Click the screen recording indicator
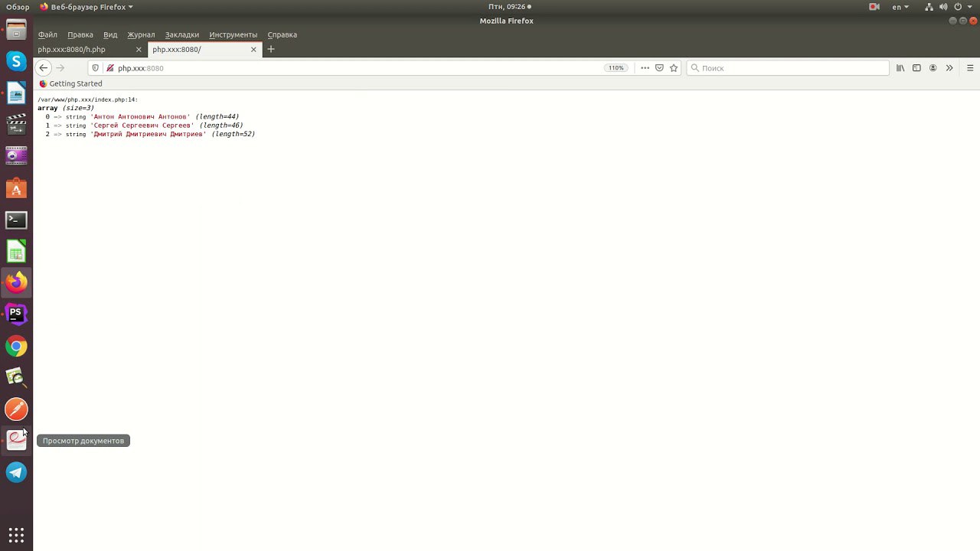 coord(874,7)
